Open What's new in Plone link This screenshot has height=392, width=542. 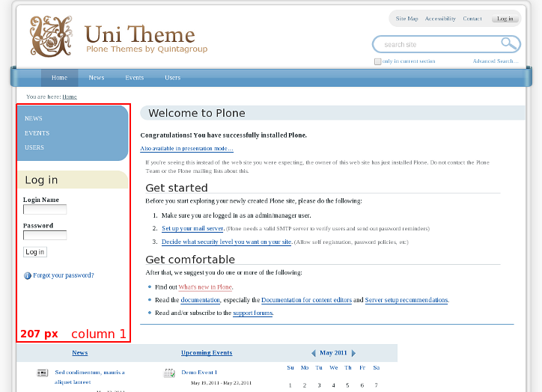pyautogui.click(x=205, y=287)
